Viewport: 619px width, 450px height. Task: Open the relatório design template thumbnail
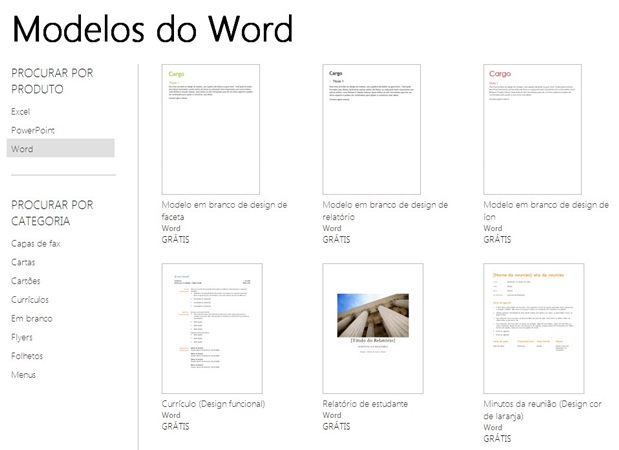point(371,129)
